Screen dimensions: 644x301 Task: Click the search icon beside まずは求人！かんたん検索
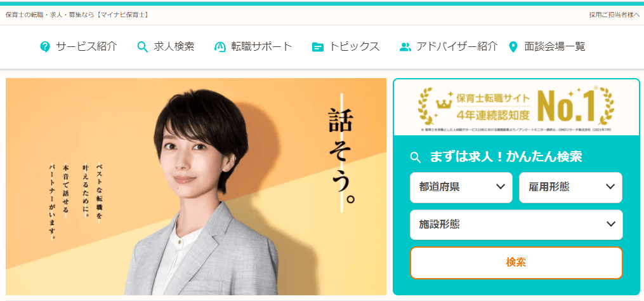416,157
